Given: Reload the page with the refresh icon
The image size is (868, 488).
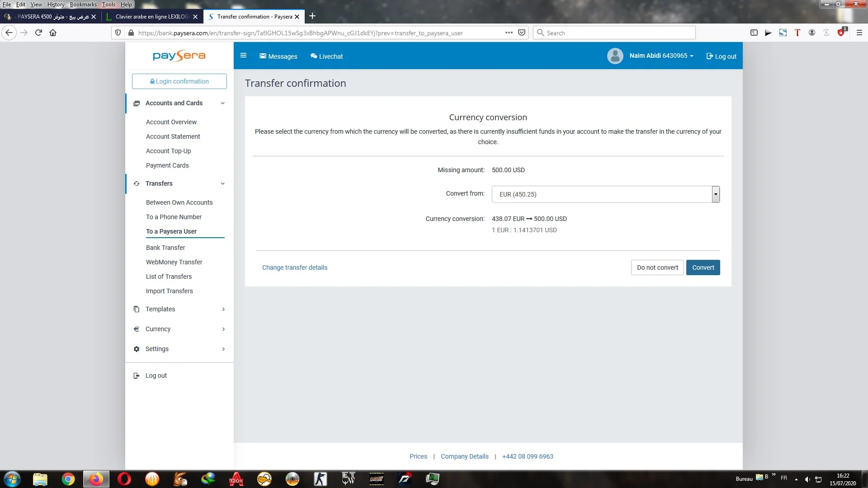Looking at the screenshot, I should click(38, 33).
